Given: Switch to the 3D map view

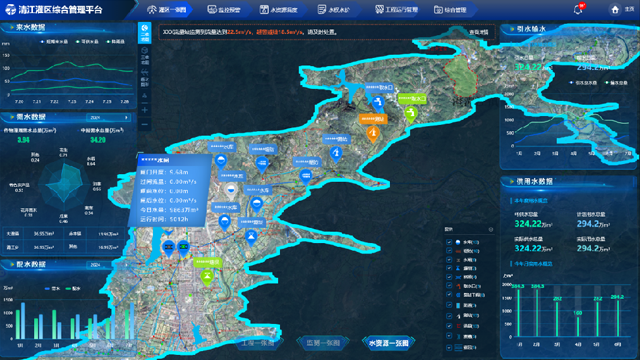Looking at the screenshot, I should tap(144, 56).
